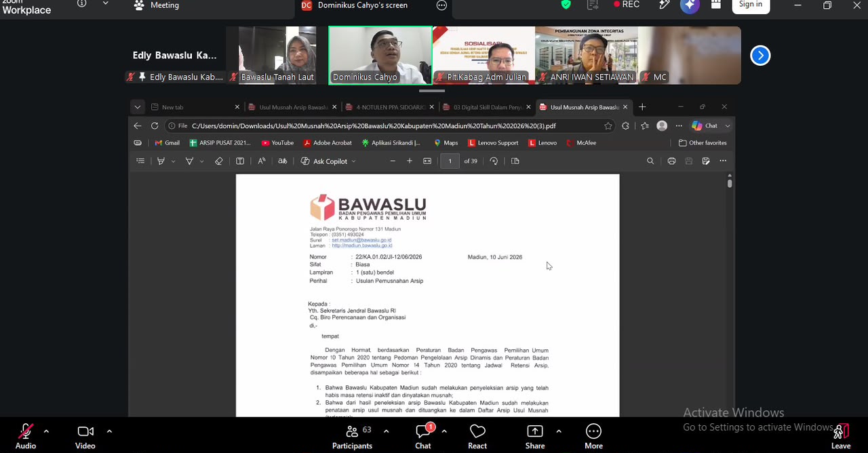
Task: Open screen share options ellipsis menu
Action: coord(441,5)
